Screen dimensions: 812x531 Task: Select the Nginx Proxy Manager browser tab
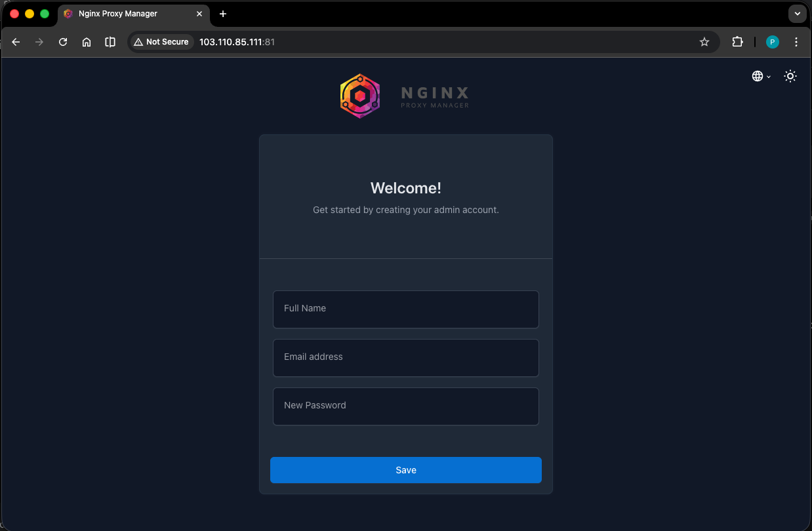(134, 14)
